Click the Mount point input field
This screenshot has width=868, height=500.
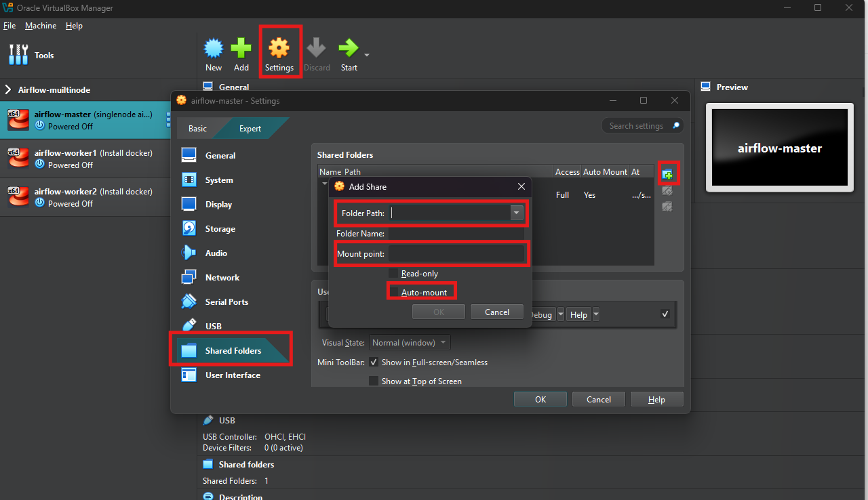tap(456, 253)
